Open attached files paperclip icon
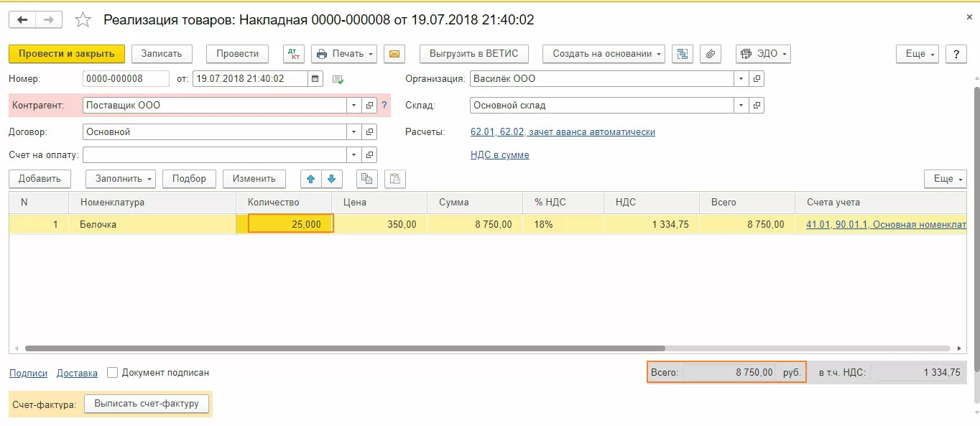This screenshot has width=980, height=426. click(x=710, y=54)
